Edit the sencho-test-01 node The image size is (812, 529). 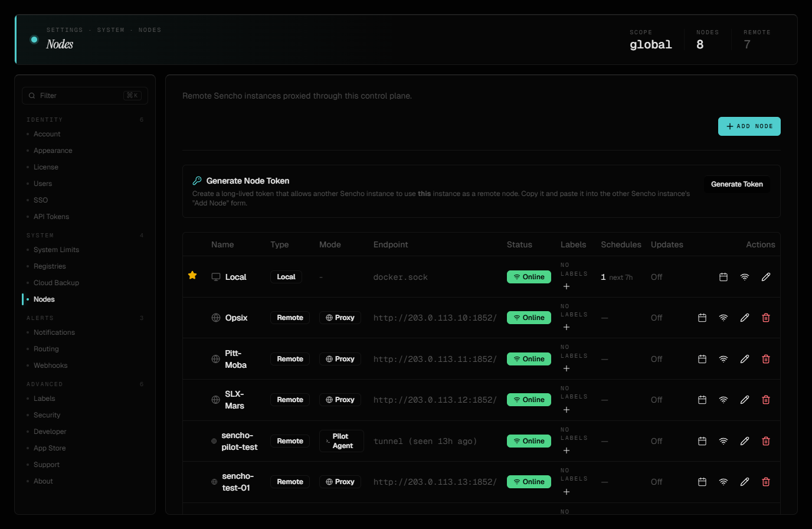[745, 482]
